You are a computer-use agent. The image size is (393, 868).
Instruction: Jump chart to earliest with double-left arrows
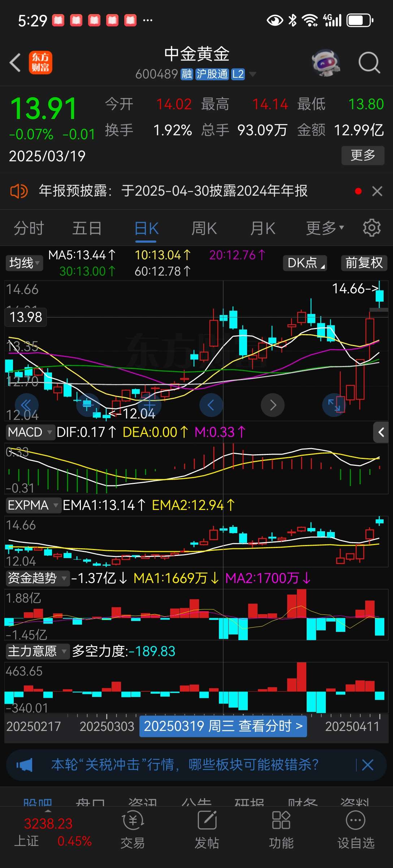click(26, 405)
